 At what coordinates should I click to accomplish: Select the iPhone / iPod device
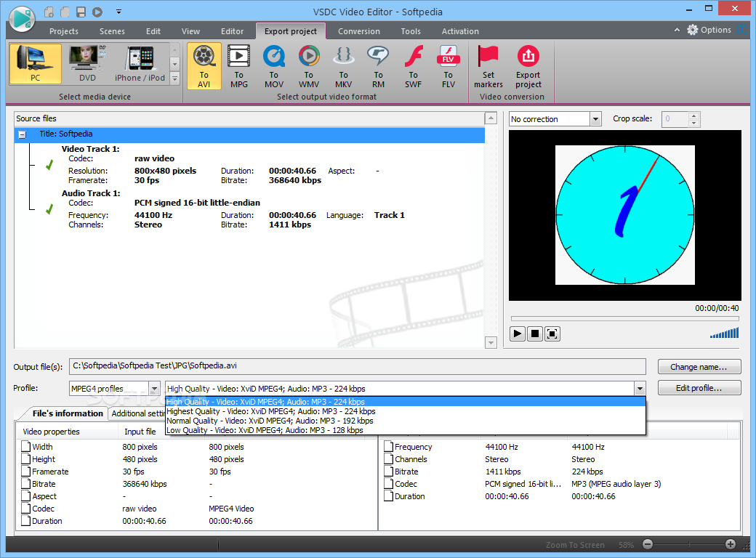[140, 64]
